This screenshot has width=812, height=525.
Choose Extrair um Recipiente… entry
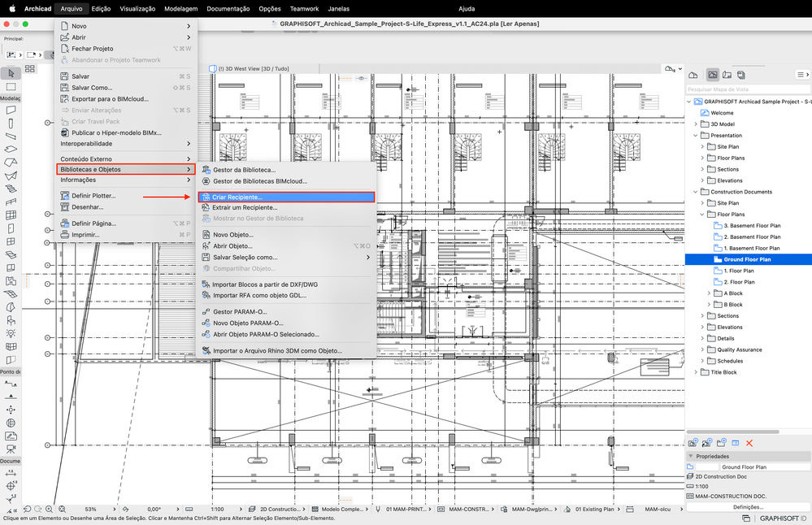(286, 207)
